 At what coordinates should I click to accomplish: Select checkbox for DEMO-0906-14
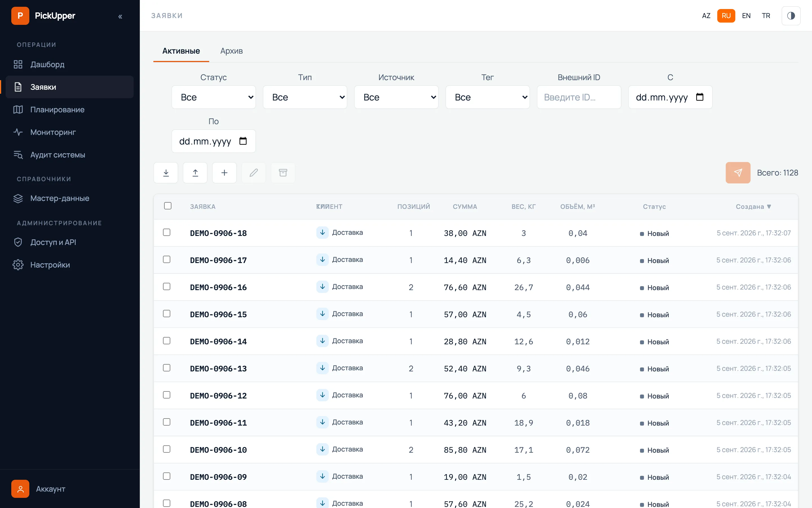click(x=167, y=341)
